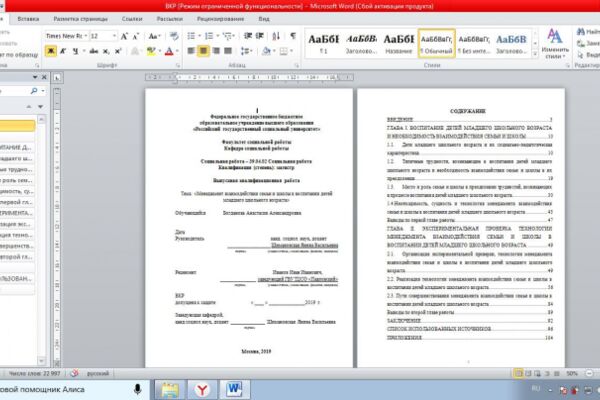Align text right

point(216,51)
